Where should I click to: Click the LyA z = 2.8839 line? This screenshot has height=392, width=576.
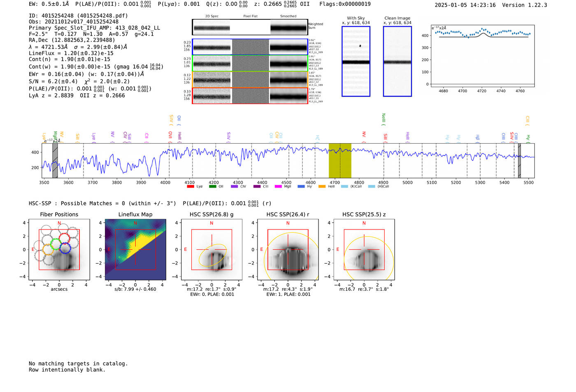click(x=77, y=95)
